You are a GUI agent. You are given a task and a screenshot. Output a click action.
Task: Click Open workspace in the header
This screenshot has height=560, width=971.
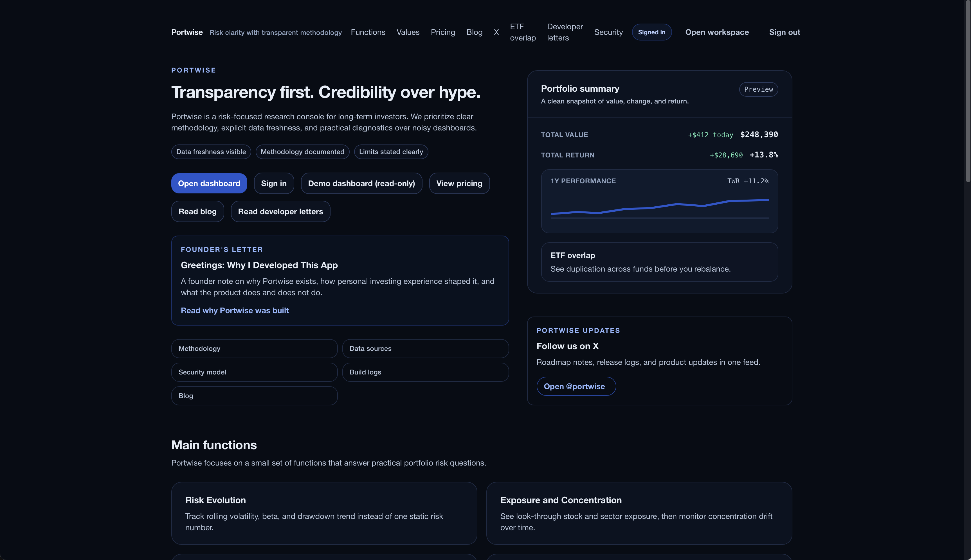pos(717,32)
